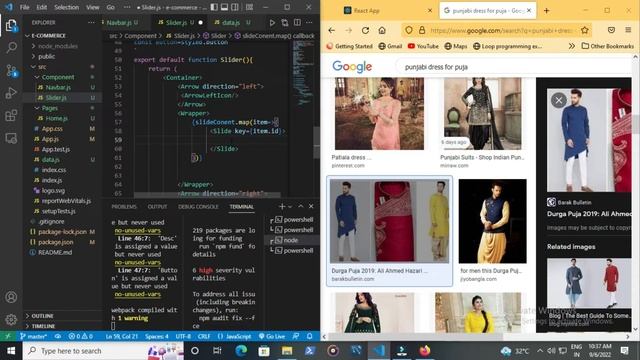
Task: Collapse the src folder
Action: [42, 67]
